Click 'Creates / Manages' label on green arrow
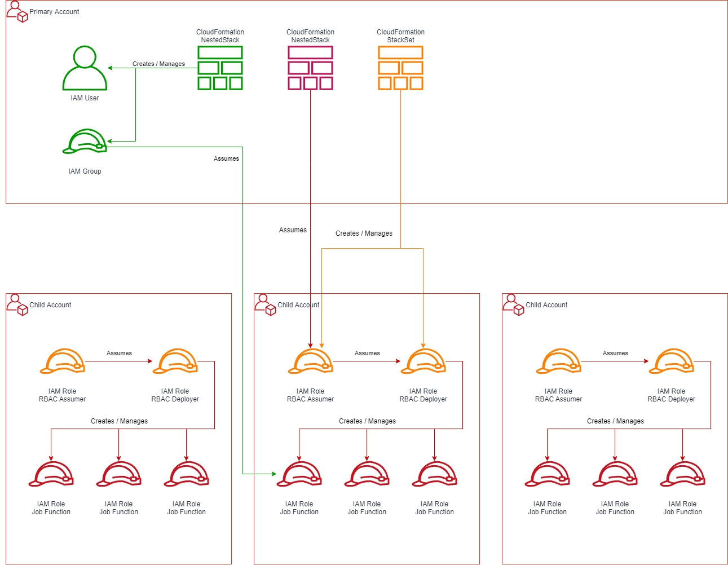Viewport: 728px width, 565px height. tap(158, 64)
